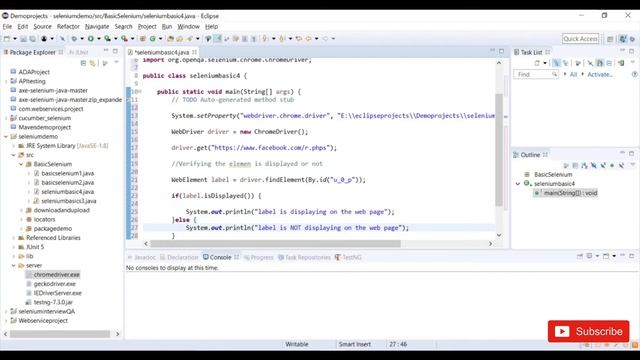The image size is (640, 360).
Task: Toggle Hide Fields in Outline toolbar
Action: click(594, 165)
